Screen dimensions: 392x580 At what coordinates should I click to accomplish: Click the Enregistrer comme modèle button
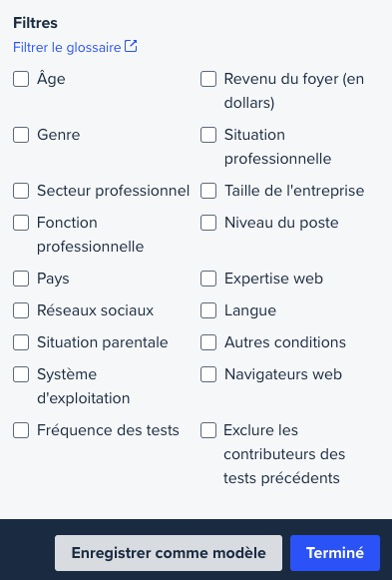click(x=169, y=553)
